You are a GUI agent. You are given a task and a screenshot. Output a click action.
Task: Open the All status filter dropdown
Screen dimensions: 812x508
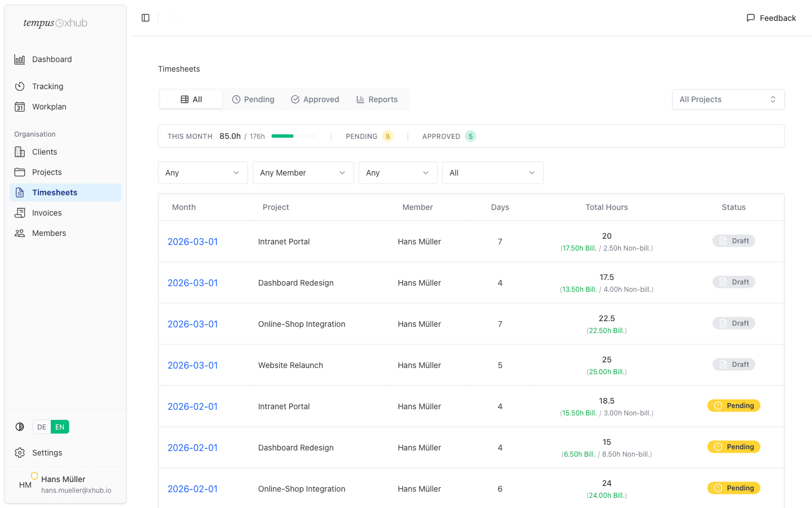click(x=492, y=172)
